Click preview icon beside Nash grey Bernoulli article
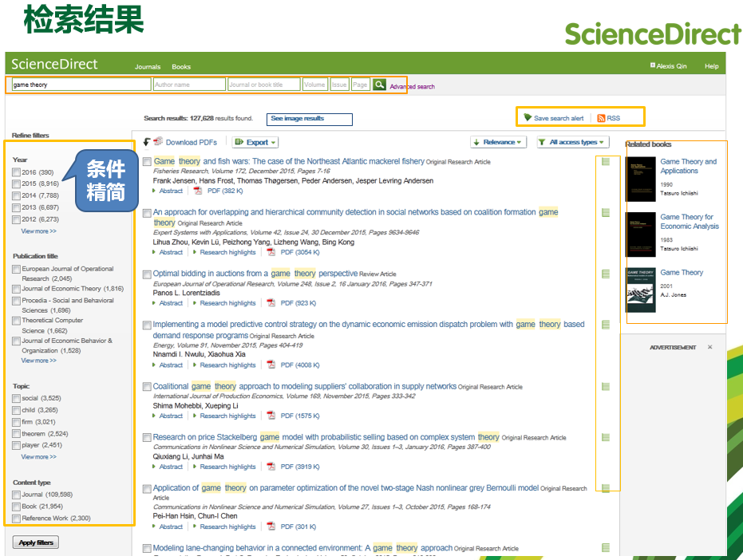Viewport: 743px width, 560px height. 606,488
